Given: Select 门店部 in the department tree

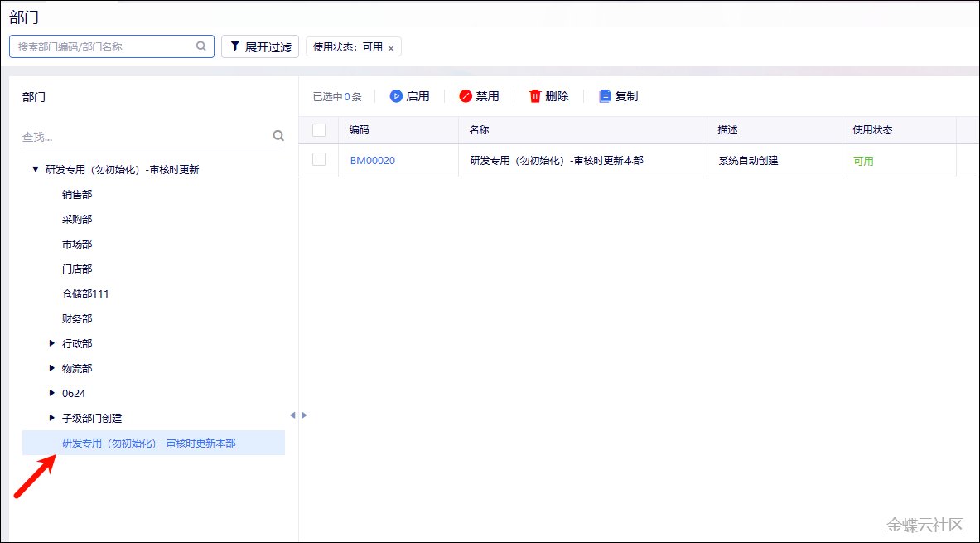Looking at the screenshot, I should [x=77, y=269].
